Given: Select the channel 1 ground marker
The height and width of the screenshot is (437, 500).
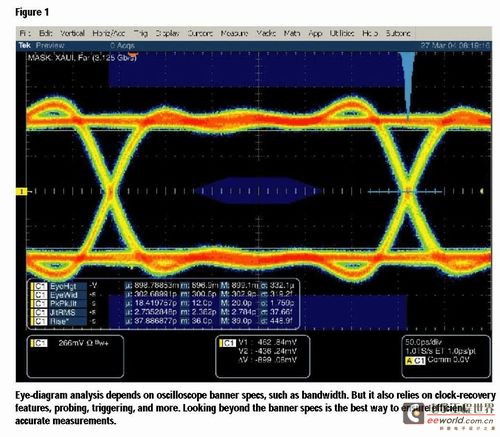Looking at the screenshot, I should (21, 191).
